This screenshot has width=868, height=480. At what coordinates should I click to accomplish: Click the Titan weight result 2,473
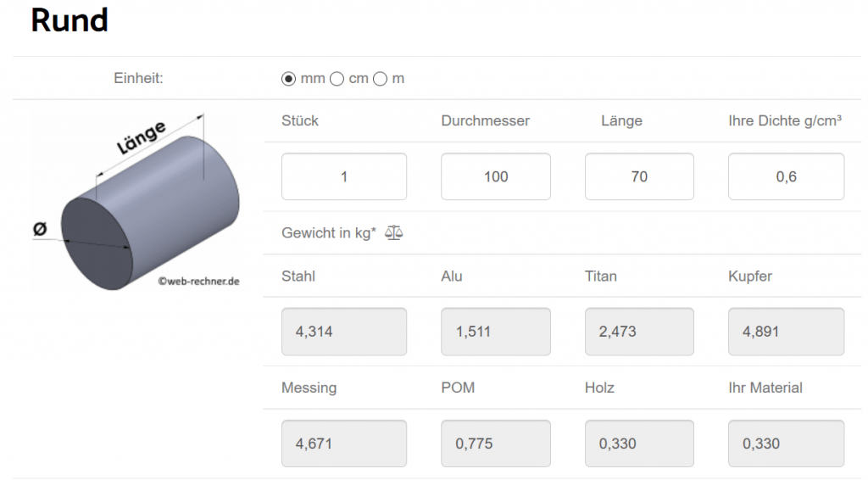click(639, 332)
